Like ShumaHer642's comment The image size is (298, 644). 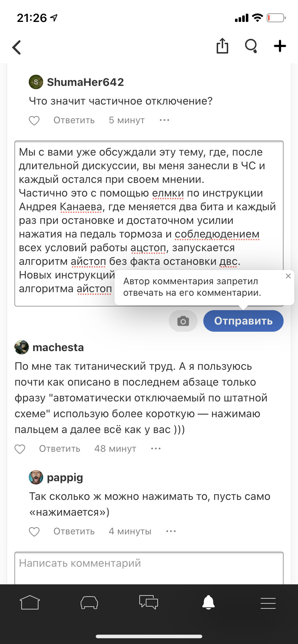[x=34, y=120]
